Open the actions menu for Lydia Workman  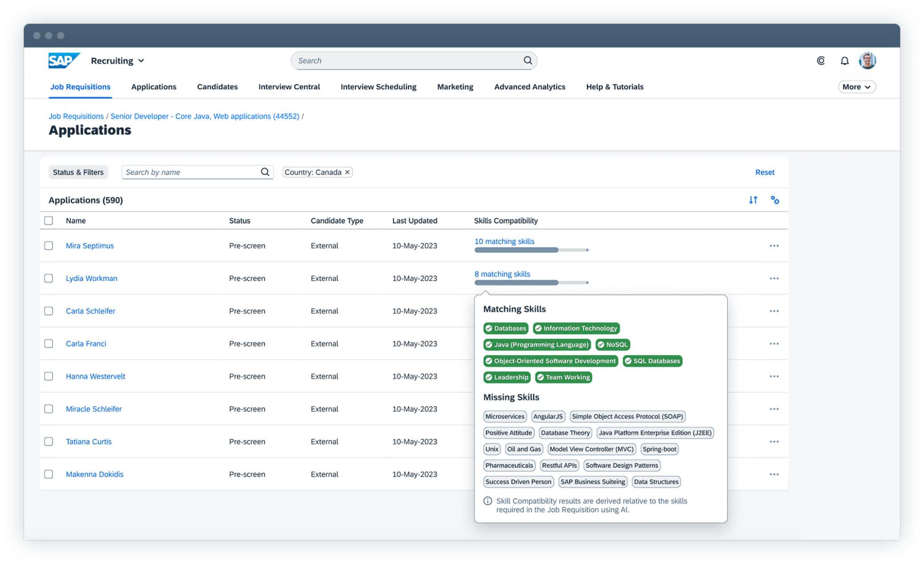774,278
